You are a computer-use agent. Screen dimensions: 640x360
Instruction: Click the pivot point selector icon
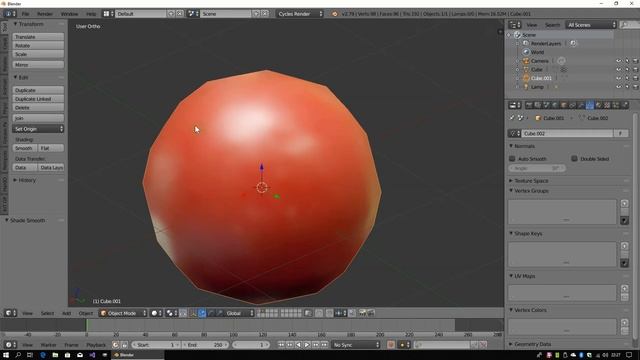coord(172,313)
